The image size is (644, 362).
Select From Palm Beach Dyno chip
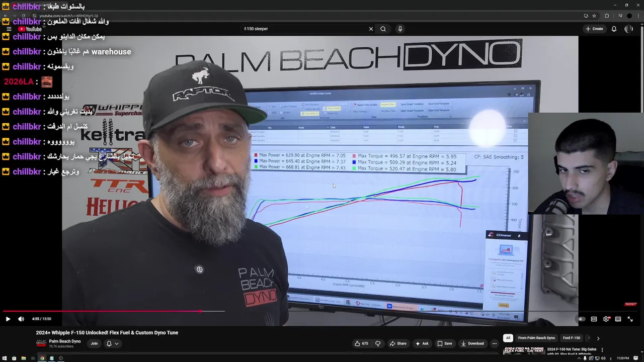click(536, 338)
